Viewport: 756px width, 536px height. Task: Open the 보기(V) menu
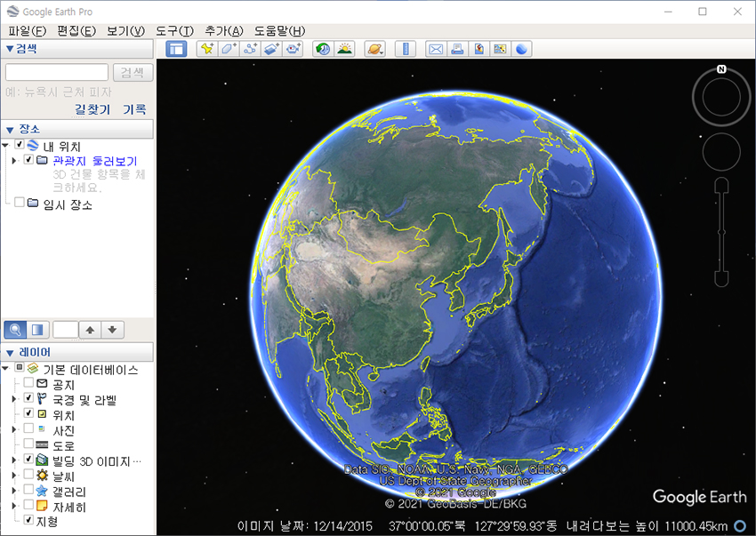tap(125, 31)
